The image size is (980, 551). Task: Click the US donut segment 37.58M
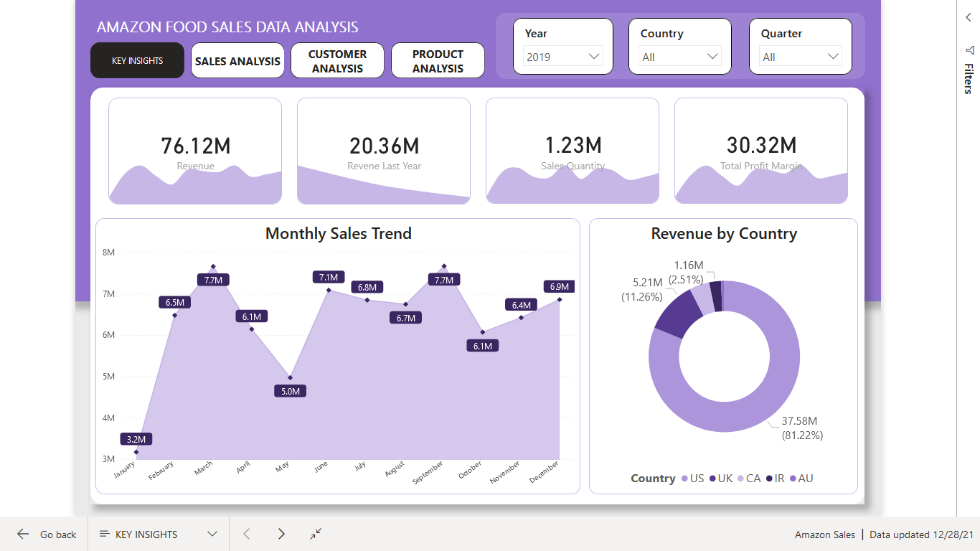pyautogui.click(x=773, y=395)
